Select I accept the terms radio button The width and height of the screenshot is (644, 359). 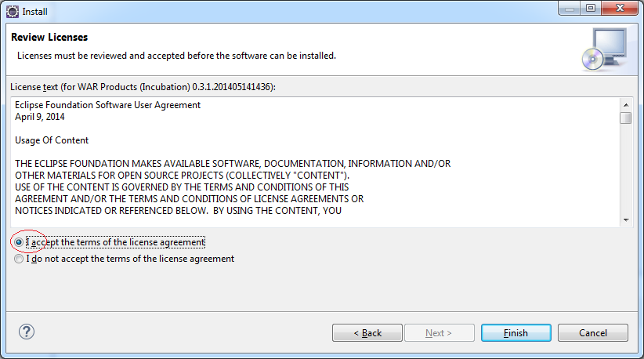click(x=19, y=242)
